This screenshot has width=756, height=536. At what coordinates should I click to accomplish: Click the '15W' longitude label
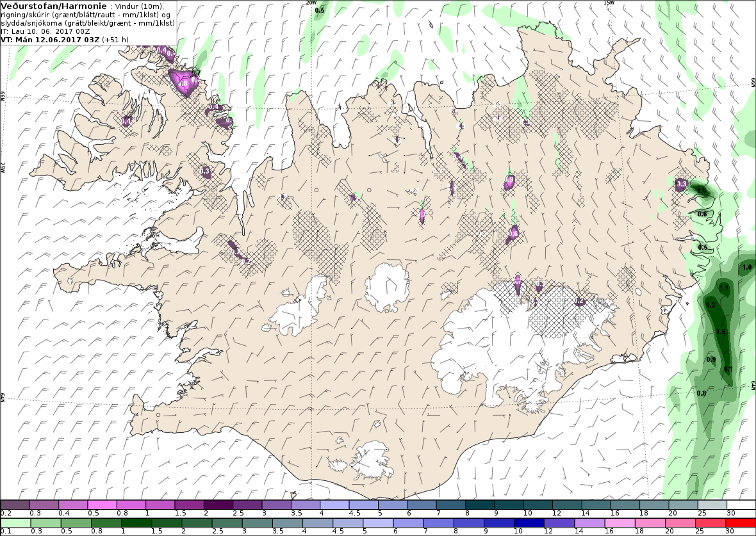coord(609,3)
